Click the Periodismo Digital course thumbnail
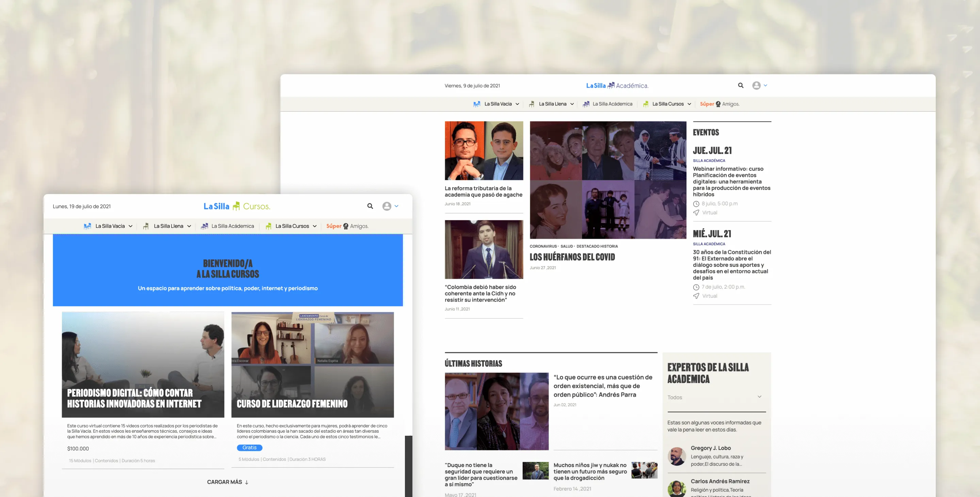This screenshot has height=497, width=980. coord(143,365)
